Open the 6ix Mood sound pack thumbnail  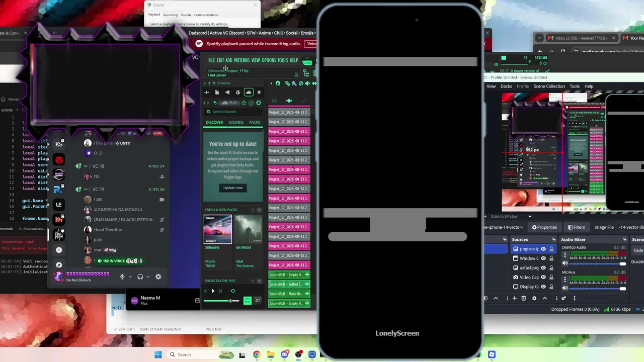point(248,229)
